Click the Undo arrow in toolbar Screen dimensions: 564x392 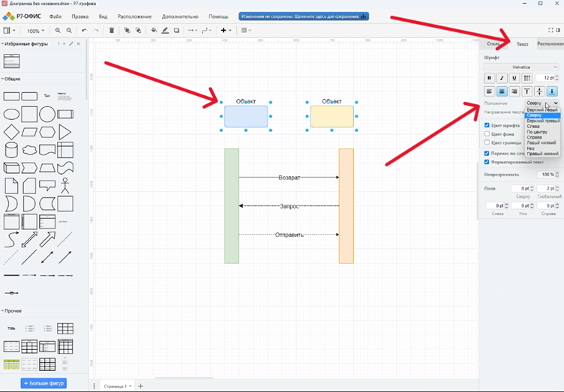click(x=84, y=31)
